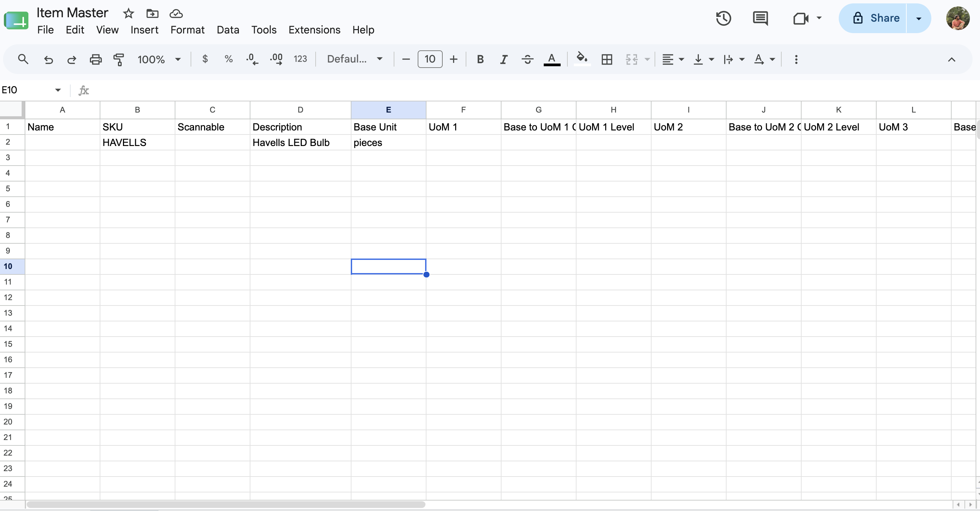
Task: Open horizontal align dropdown
Action: pos(672,59)
